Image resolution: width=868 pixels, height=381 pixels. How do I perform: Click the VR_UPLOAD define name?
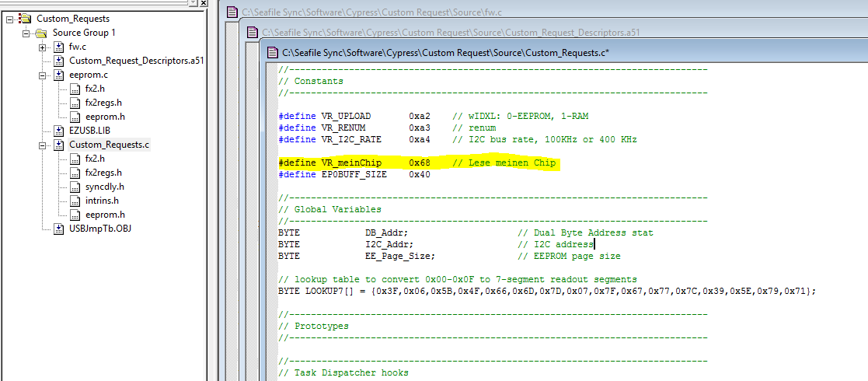(346, 117)
